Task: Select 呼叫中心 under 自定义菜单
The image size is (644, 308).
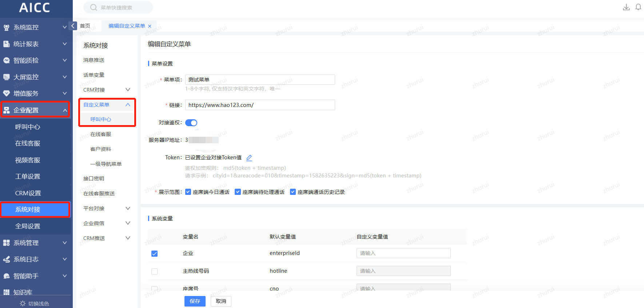Action: (101, 119)
